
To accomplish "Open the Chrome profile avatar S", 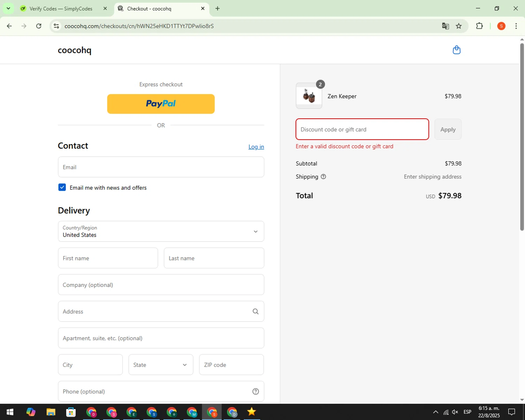I will [x=501, y=26].
